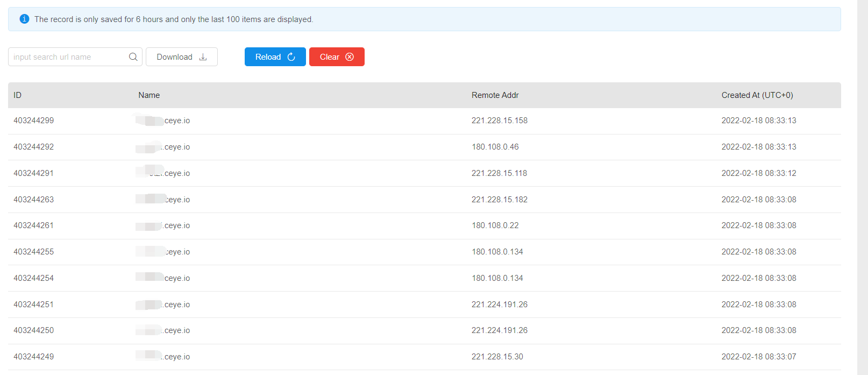The height and width of the screenshot is (375, 868).
Task: Clear all records
Action: pos(337,57)
